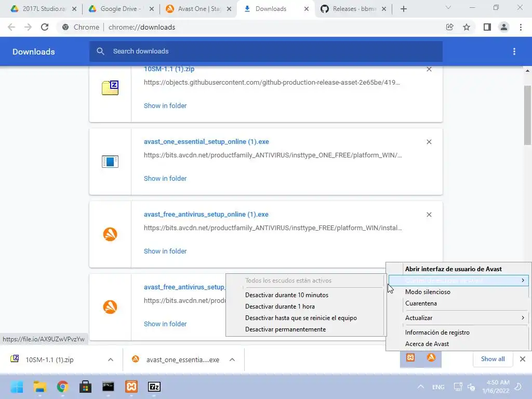Click Show in folder for avast_free_antivirus_setup_online (1).exe
This screenshot has width=532, height=399.
pyautogui.click(x=165, y=251)
